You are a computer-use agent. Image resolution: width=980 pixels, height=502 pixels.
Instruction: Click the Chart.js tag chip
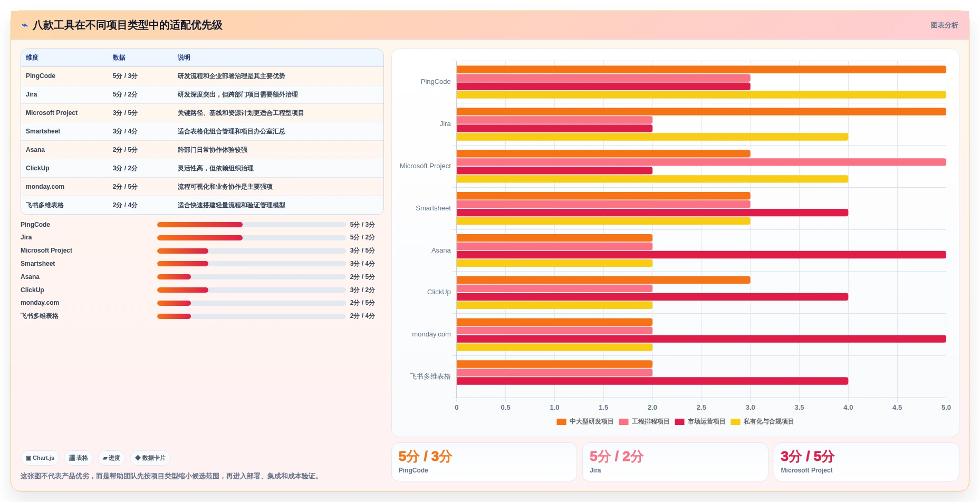pos(40,458)
